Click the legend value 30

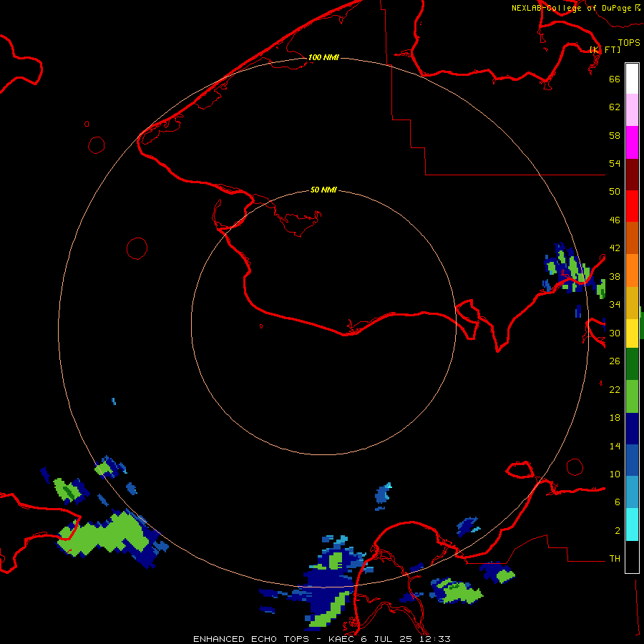coord(615,333)
